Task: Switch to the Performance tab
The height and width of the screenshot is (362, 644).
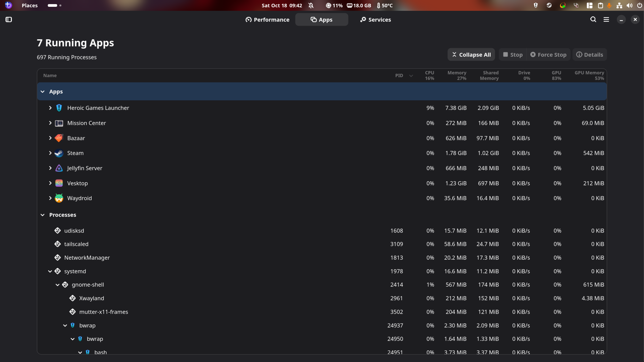Action: pos(267,19)
